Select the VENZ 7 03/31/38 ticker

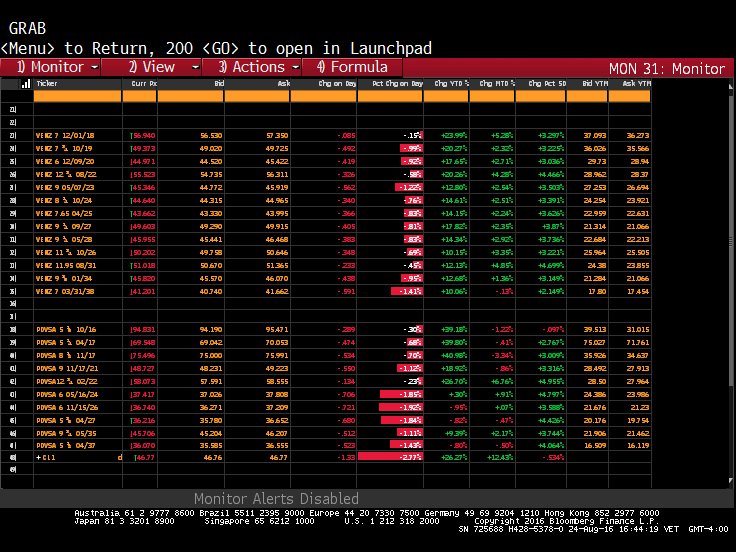[x=65, y=291]
